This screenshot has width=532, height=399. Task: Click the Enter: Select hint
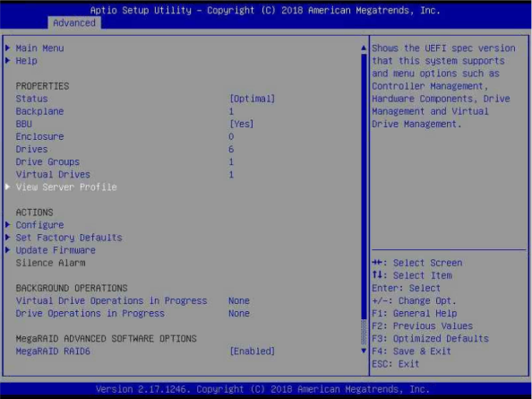(x=406, y=288)
